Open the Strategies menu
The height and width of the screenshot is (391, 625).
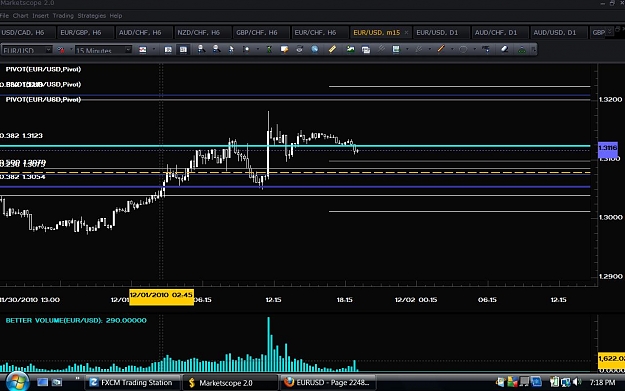(x=92, y=16)
